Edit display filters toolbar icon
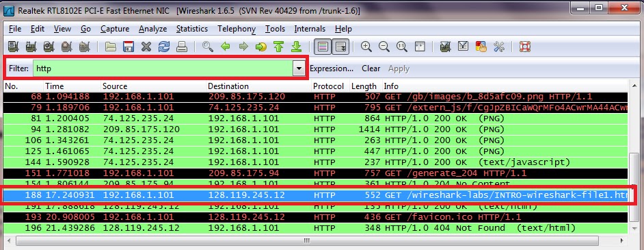Screen dimensions: 644x250 point(463,47)
